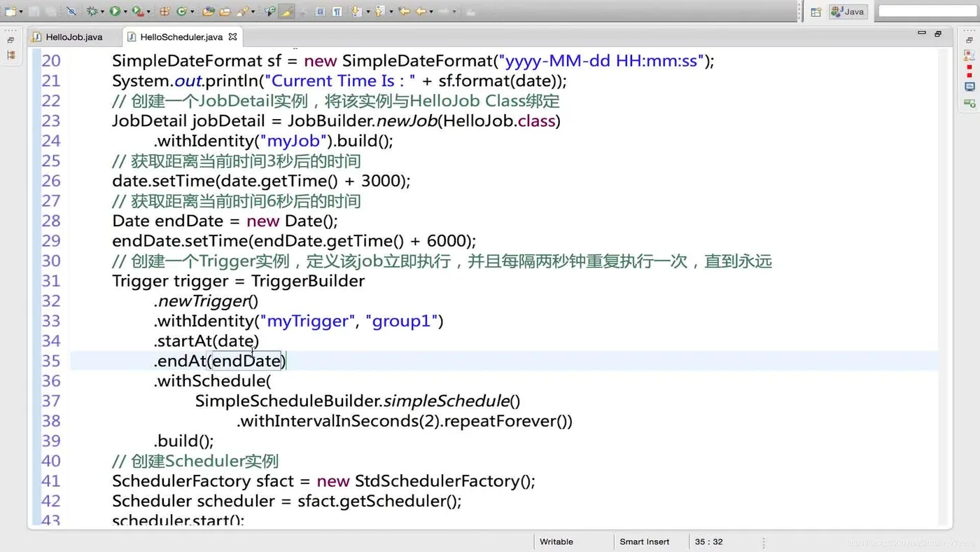Click the Smart Insert status entry
Screen dimensions: 980x552
pyautogui.click(x=645, y=541)
